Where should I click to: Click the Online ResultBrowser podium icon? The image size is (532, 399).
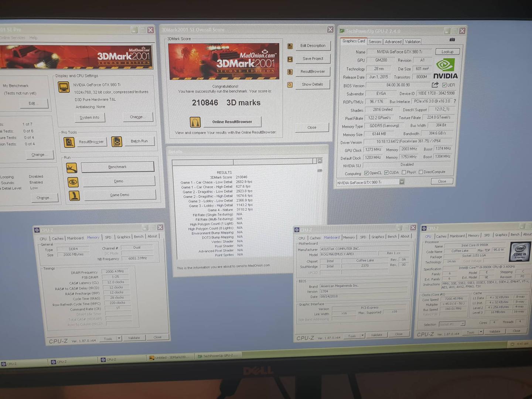point(195,122)
